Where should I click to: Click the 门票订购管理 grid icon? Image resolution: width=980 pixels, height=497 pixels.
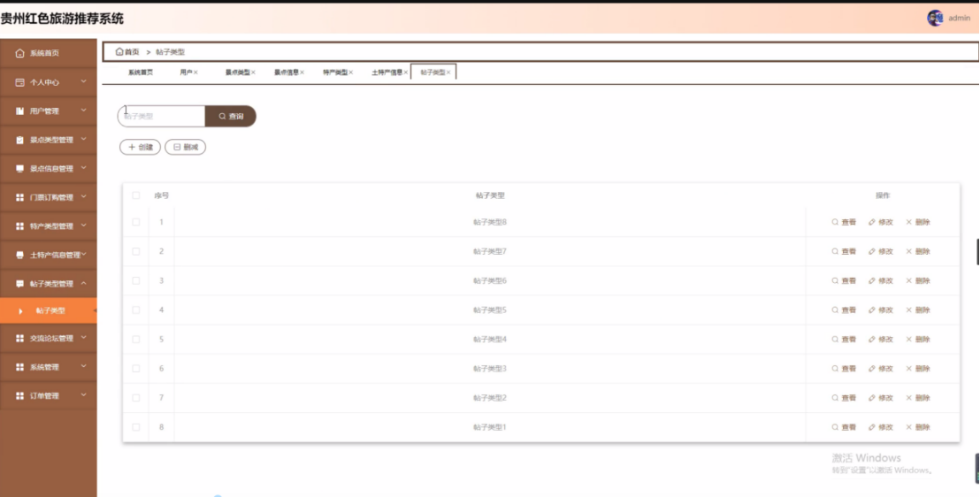(x=20, y=197)
